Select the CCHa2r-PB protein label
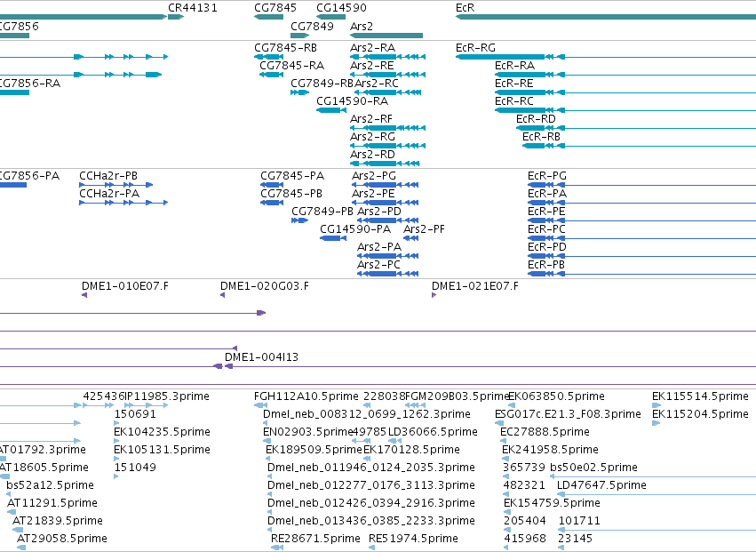This screenshot has width=756, height=552. [x=108, y=176]
